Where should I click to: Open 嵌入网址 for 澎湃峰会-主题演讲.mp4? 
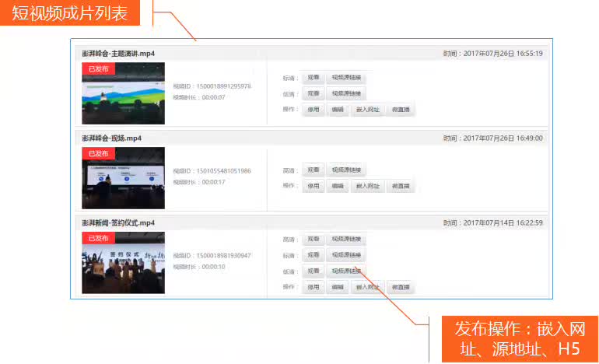pyautogui.click(x=367, y=110)
